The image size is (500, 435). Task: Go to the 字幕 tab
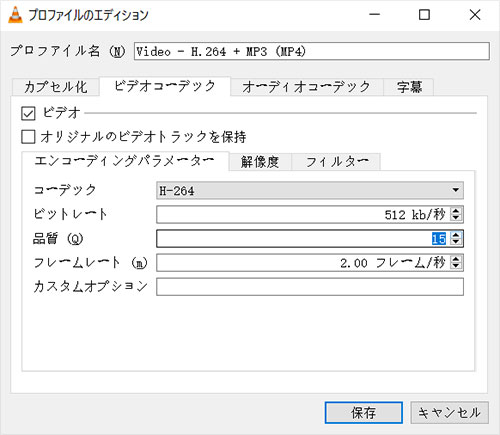click(409, 87)
